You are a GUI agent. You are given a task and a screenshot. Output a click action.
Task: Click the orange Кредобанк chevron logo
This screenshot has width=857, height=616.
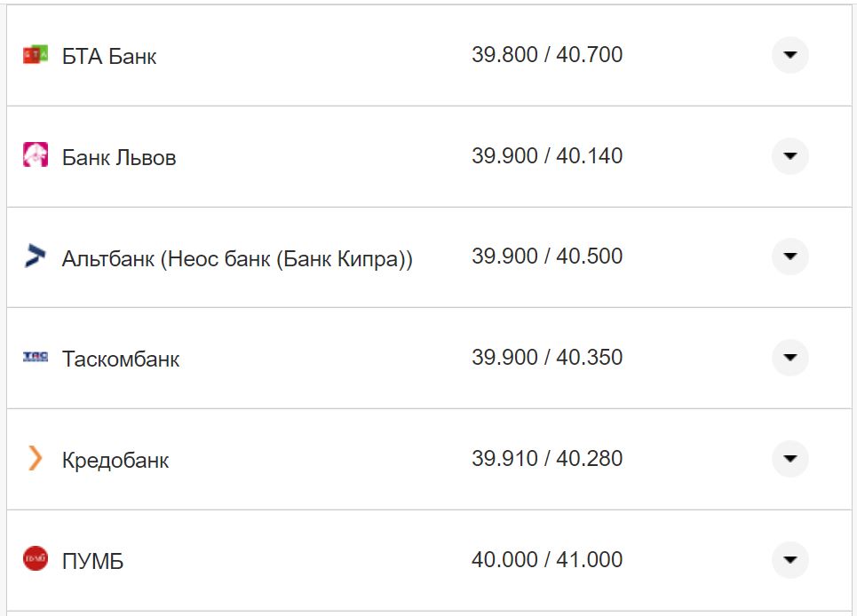36,459
